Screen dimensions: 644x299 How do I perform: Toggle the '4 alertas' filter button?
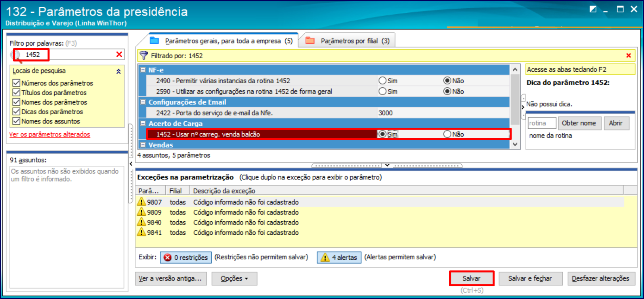(x=339, y=257)
